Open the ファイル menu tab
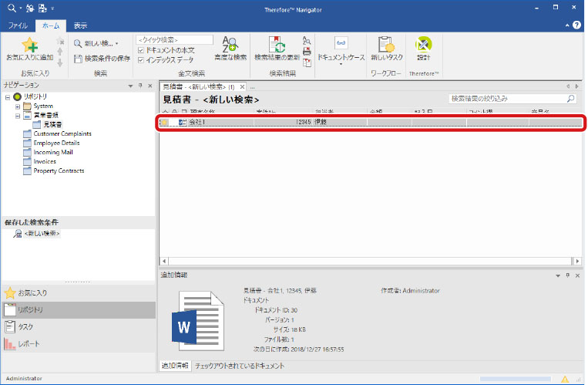Image resolution: width=588 pixels, height=385 pixels. click(x=18, y=25)
